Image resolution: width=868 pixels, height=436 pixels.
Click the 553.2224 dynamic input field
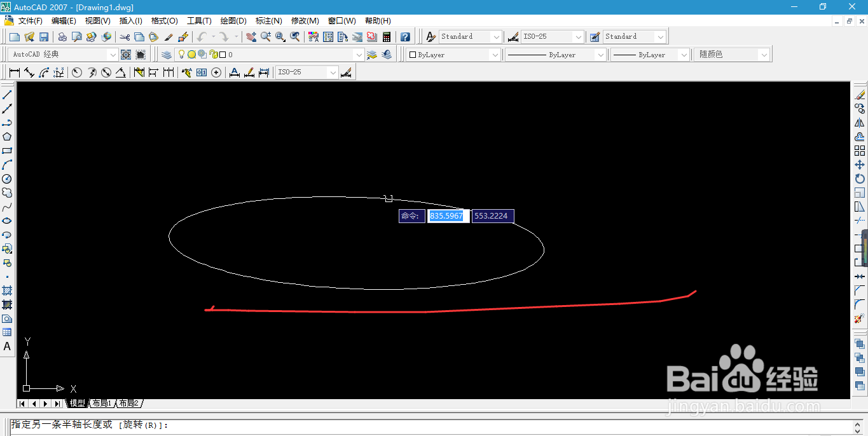[x=493, y=216]
